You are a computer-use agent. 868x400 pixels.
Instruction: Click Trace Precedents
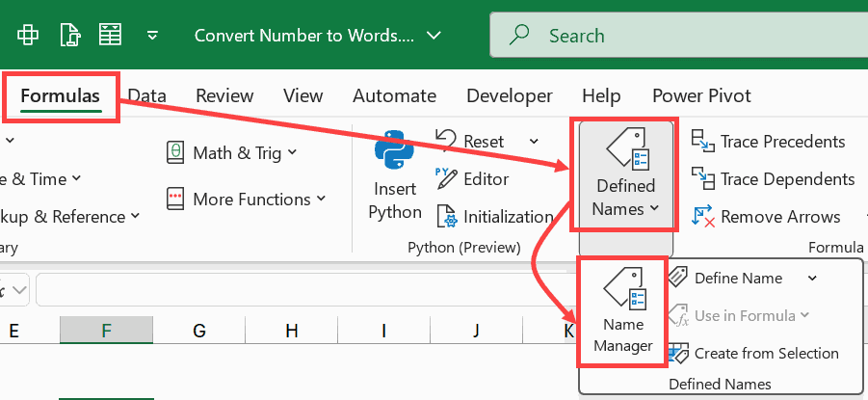pos(769,142)
